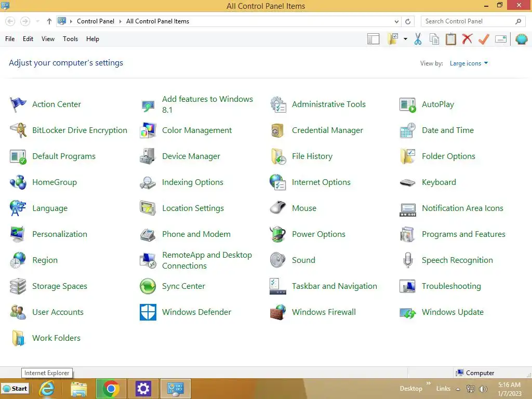
Task: Open the Storage Spaces drives icon
Action: click(x=18, y=286)
